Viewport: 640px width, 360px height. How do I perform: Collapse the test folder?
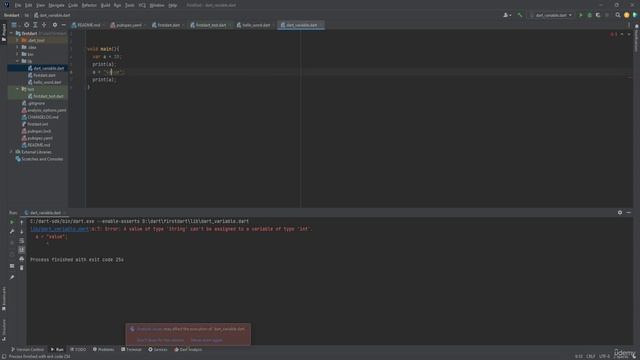(x=18, y=89)
